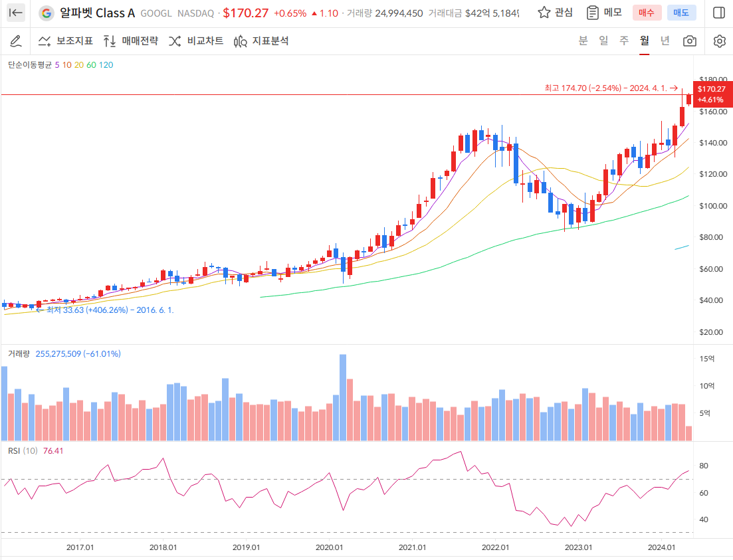Click the Google logo icon
Viewport: 733px width, 560px height.
[x=46, y=13]
